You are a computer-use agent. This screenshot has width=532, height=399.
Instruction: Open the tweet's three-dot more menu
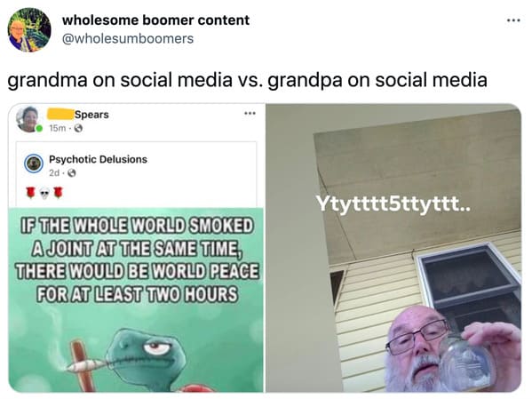(x=513, y=20)
